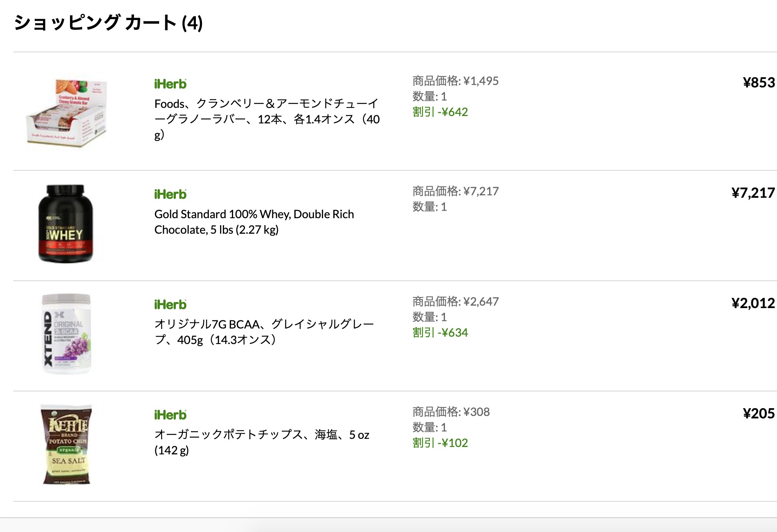Open the オリジナル7G BCAA product title
The image size is (777, 532).
(264, 332)
